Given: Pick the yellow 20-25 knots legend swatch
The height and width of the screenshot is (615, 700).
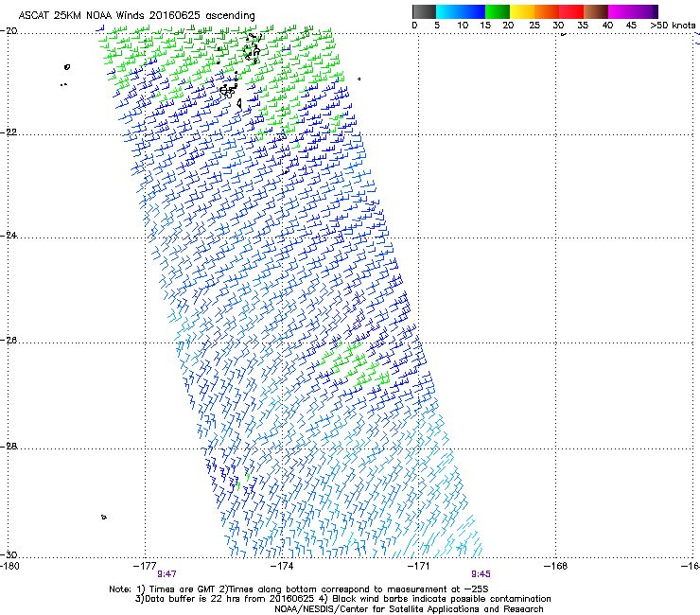Looking at the screenshot, I should pyautogui.click(x=522, y=11).
